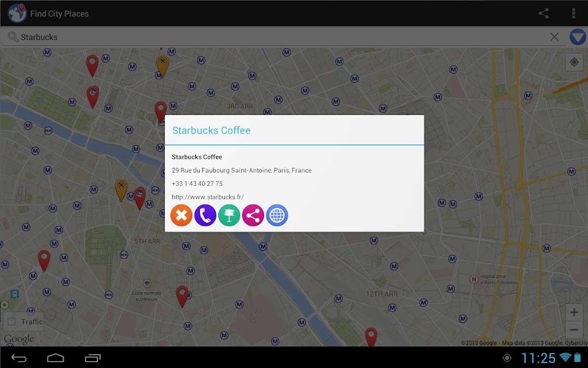
Task: Click the search magnifier icon
Action: tap(13, 37)
